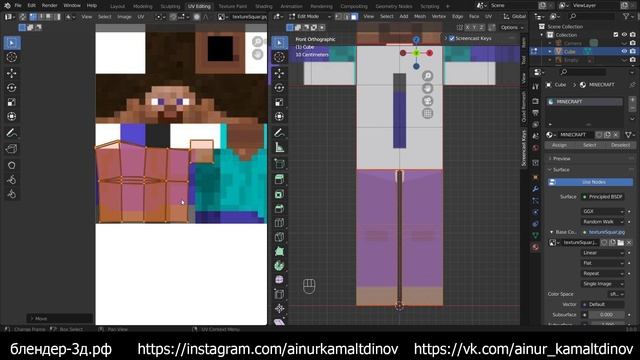Screen dimensions: 640x360
Task: Select the Inset Faces tool
Action: (x=280, y=194)
